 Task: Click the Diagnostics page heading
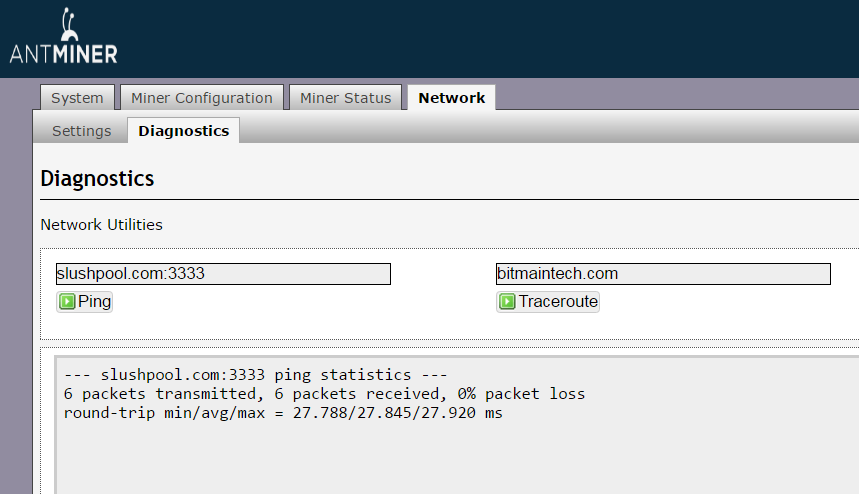click(x=98, y=179)
